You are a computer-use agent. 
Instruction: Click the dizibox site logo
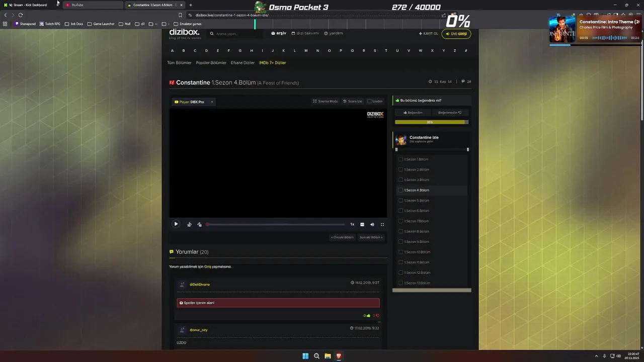coord(184,33)
